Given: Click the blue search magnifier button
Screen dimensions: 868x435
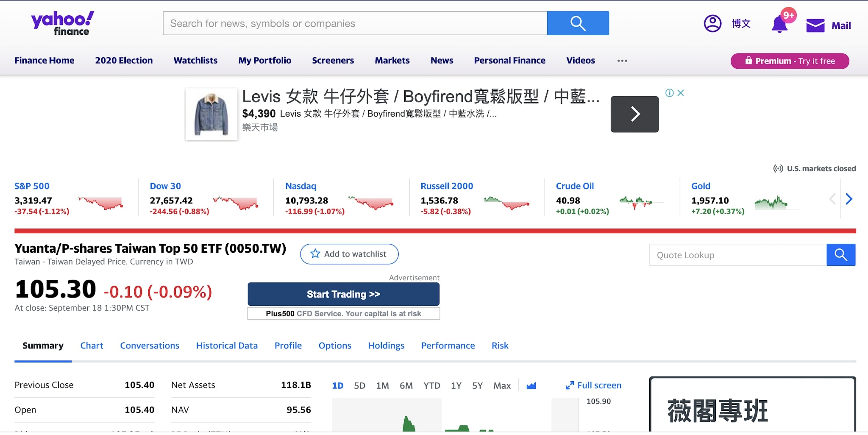Looking at the screenshot, I should pos(578,23).
